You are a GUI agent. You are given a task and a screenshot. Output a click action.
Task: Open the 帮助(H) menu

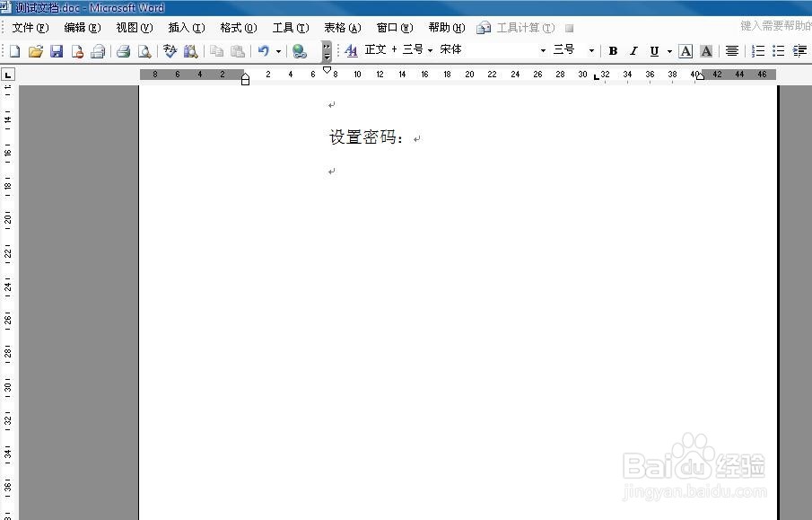coord(447,28)
